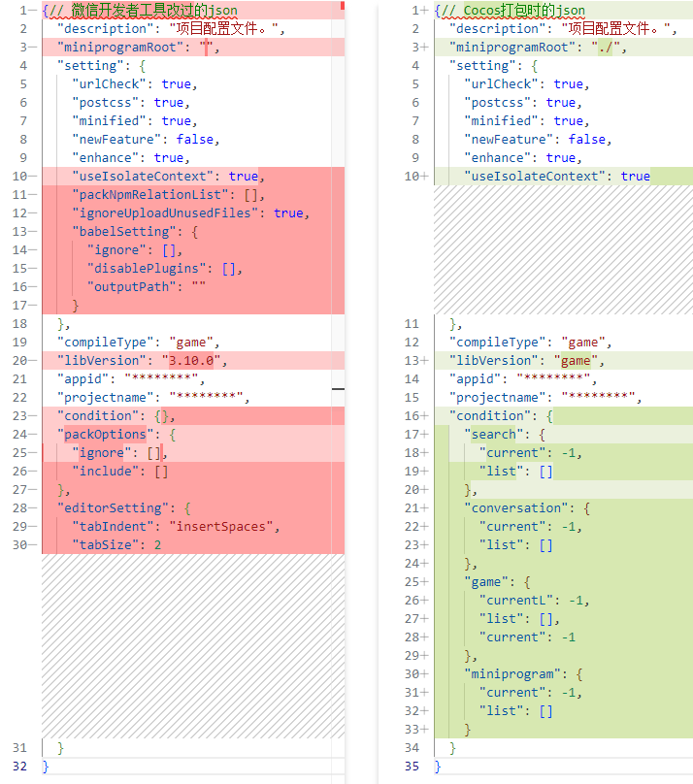Click the "search" key in Cocos json
Screen dimensions: 693x784
click(493, 434)
